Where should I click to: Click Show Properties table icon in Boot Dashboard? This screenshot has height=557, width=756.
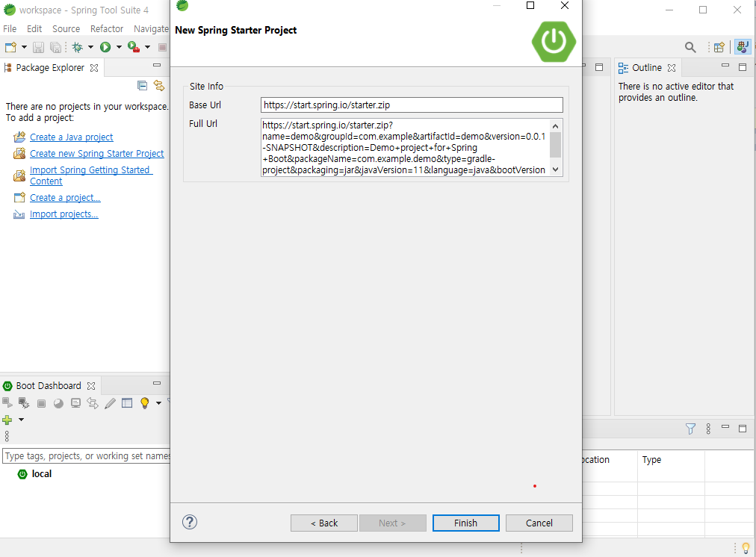pos(127,403)
